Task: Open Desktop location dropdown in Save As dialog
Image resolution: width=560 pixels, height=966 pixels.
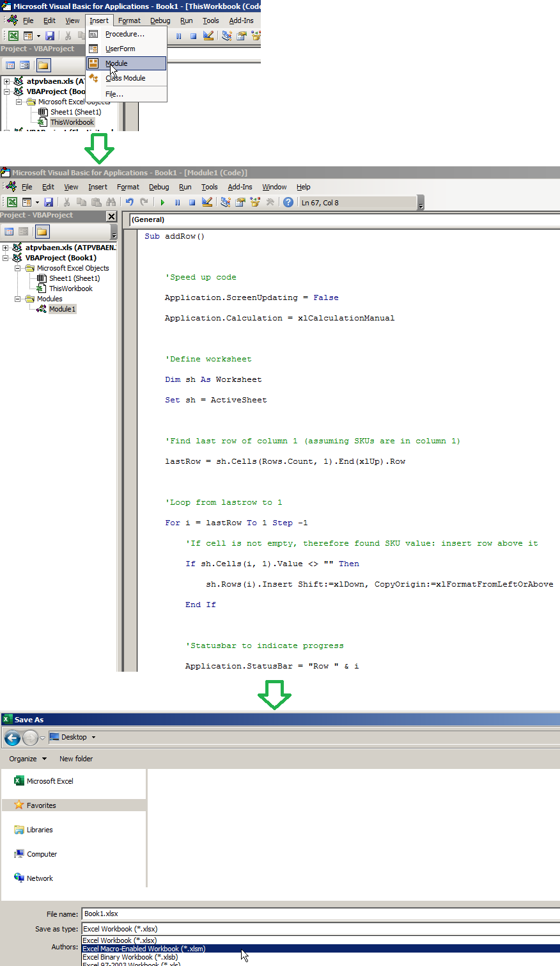Action: click(x=93, y=737)
